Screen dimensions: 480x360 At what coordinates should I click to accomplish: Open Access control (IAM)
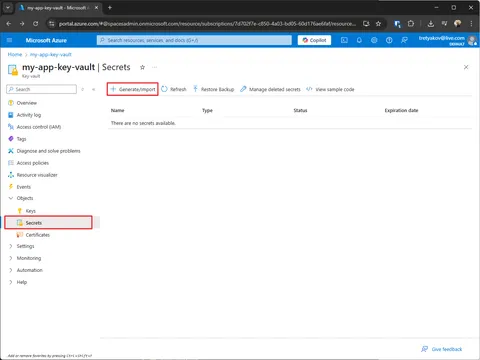tap(34, 127)
